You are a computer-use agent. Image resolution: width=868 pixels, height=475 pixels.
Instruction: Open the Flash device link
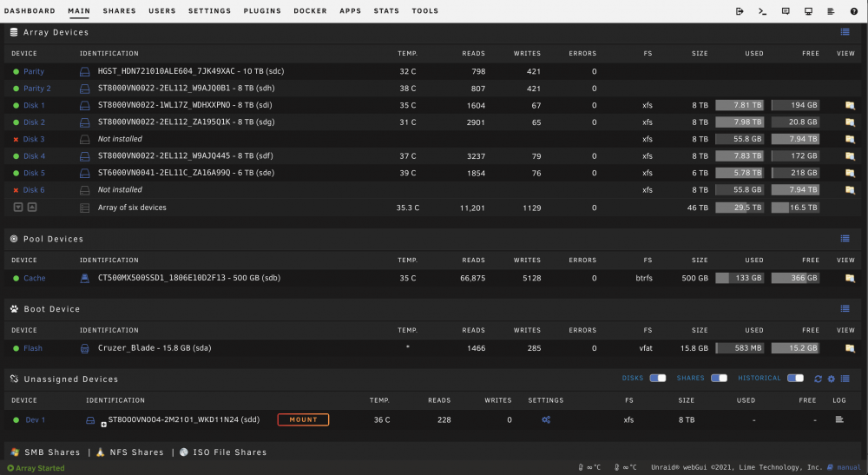33,348
